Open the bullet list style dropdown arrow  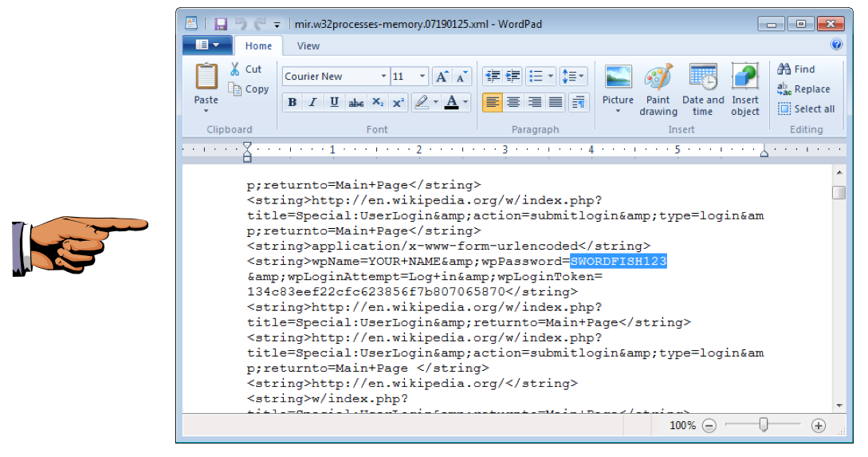pos(550,77)
